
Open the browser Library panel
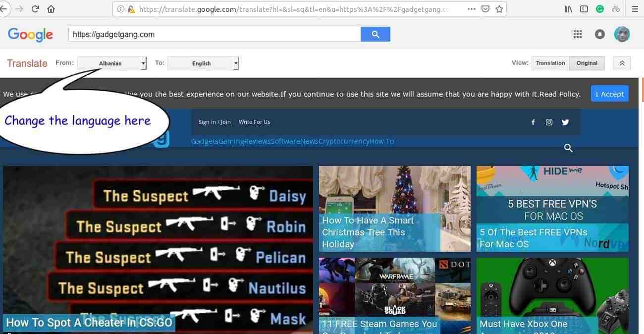click(569, 9)
